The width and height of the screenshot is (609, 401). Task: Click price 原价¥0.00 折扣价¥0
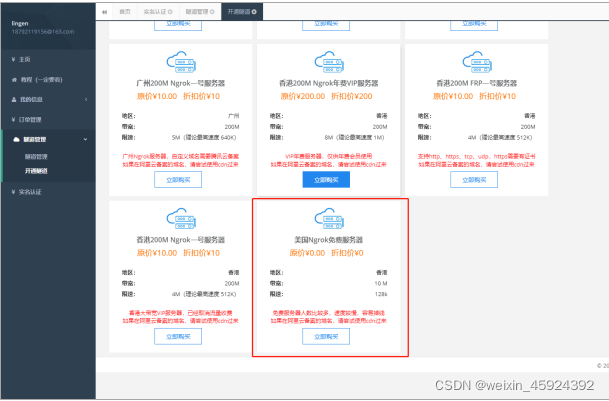(x=326, y=253)
